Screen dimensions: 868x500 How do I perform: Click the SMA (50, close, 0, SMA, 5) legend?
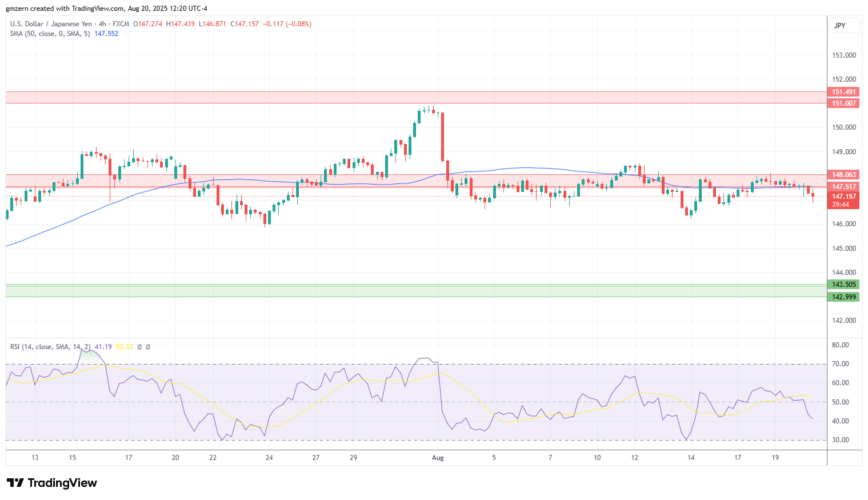pyautogui.click(x=50, y=34)
